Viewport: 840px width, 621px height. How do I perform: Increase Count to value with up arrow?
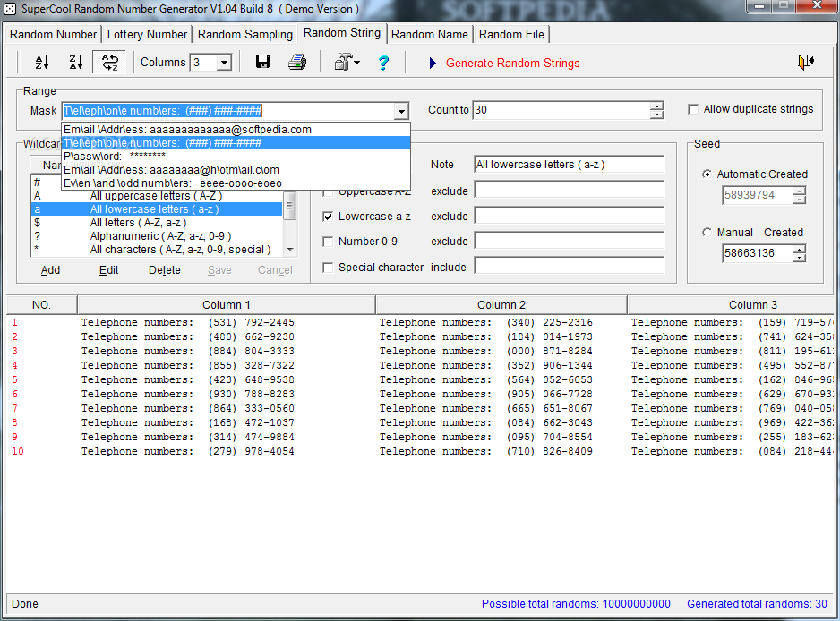click(656, 106)
